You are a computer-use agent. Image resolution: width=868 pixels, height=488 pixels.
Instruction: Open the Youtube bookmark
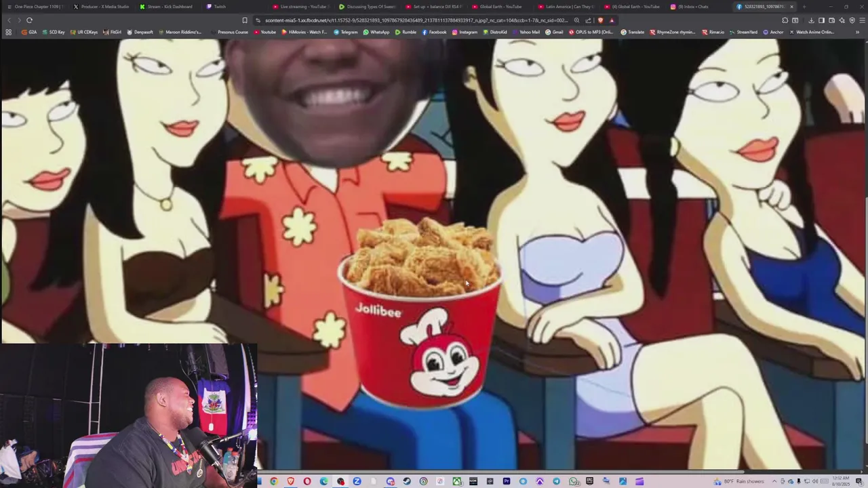click(264, 32)
